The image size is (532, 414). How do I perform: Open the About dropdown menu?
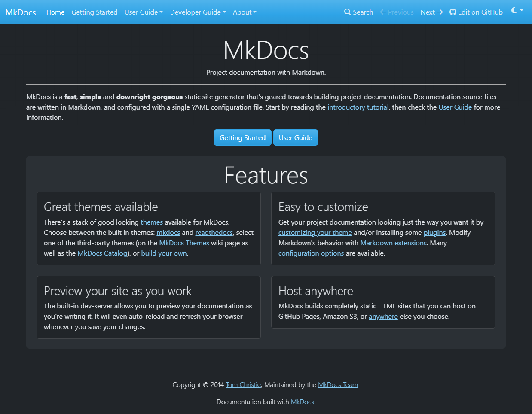coord(244,12)
